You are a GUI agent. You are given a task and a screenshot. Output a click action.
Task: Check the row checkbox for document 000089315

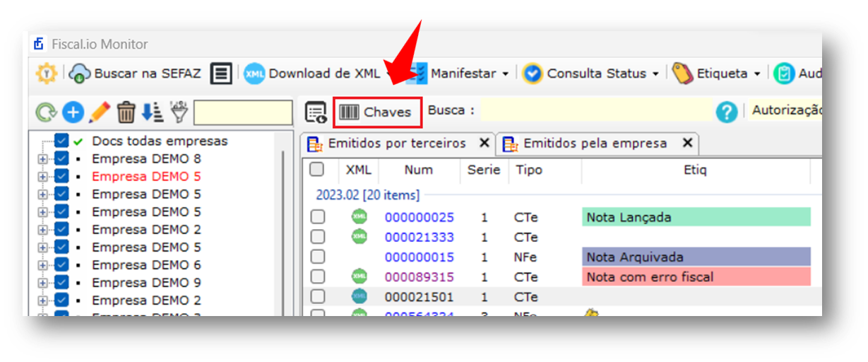pyautogui.click(x=317, y=276)
